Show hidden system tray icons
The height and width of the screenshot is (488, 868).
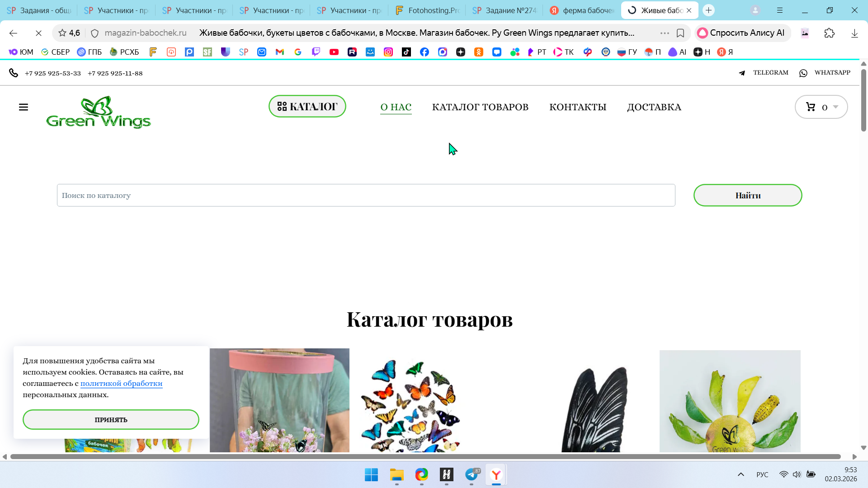[x=741, y=474]
